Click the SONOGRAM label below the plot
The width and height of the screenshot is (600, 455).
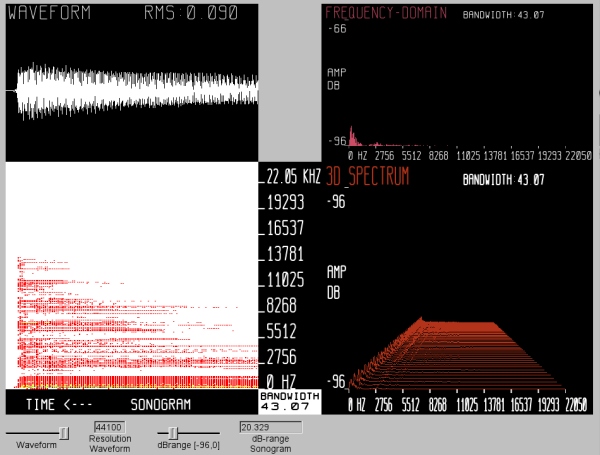pos(161,404)
